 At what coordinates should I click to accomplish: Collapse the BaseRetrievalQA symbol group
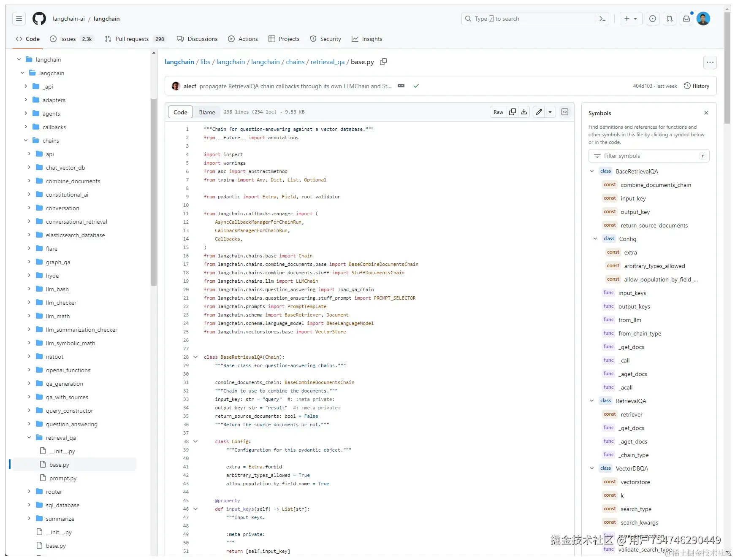click(592, 171)
